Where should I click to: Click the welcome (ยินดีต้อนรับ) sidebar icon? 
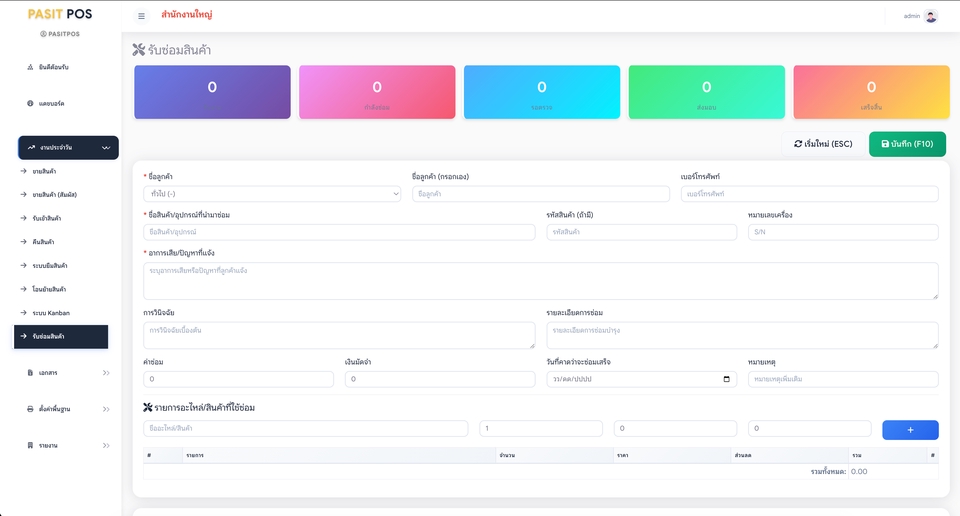click(30, 67)
